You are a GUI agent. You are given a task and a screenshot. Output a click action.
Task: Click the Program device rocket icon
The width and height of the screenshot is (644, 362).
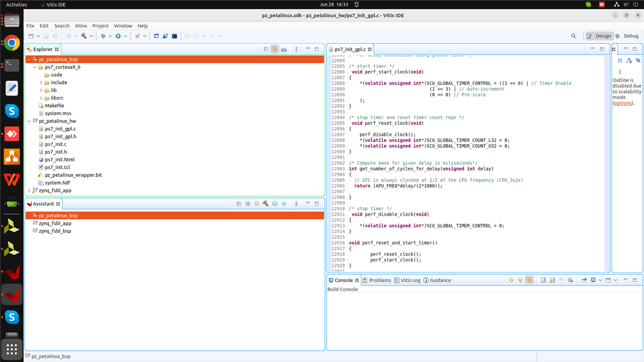point(137,36)
